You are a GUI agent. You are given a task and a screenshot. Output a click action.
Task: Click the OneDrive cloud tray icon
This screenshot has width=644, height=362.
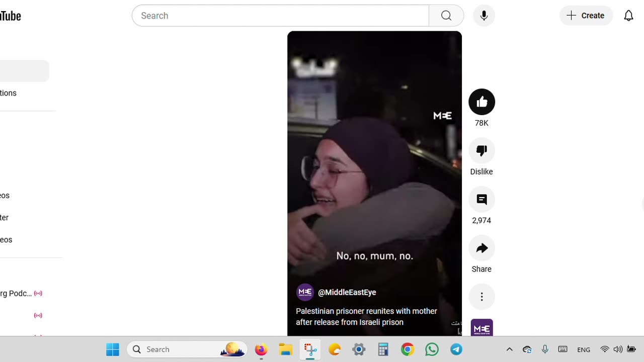pyautogui.click(x=527, y=349)
